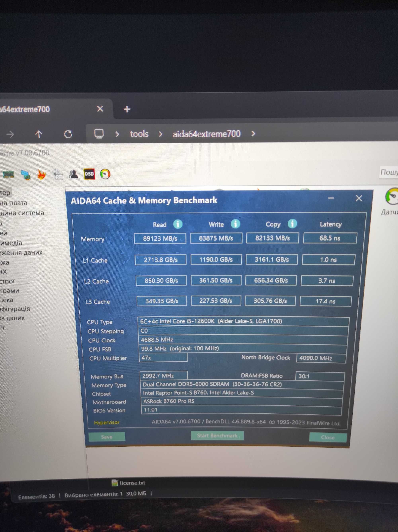Open the memory benchmark toolbar icon
The image size is (398, 532).
(x=8, y=174)
